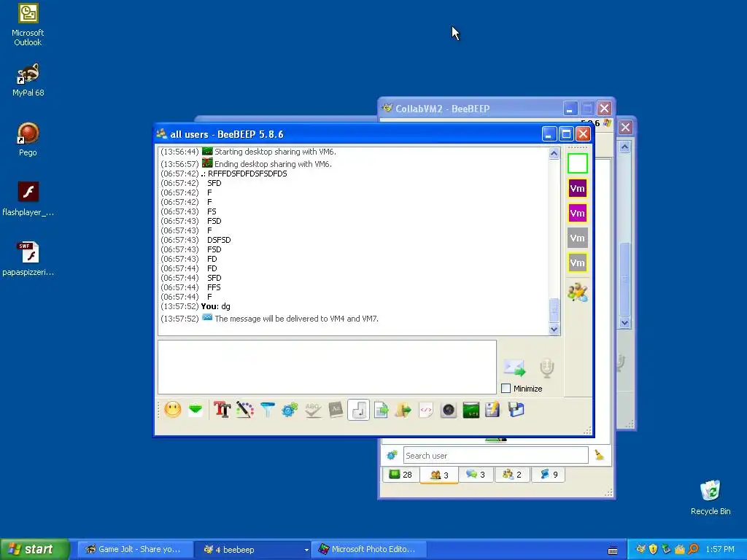The width and height of the screenshot is (747, 560).
Task: Click the keyboard icon on the taskbar
Action: 613,550
